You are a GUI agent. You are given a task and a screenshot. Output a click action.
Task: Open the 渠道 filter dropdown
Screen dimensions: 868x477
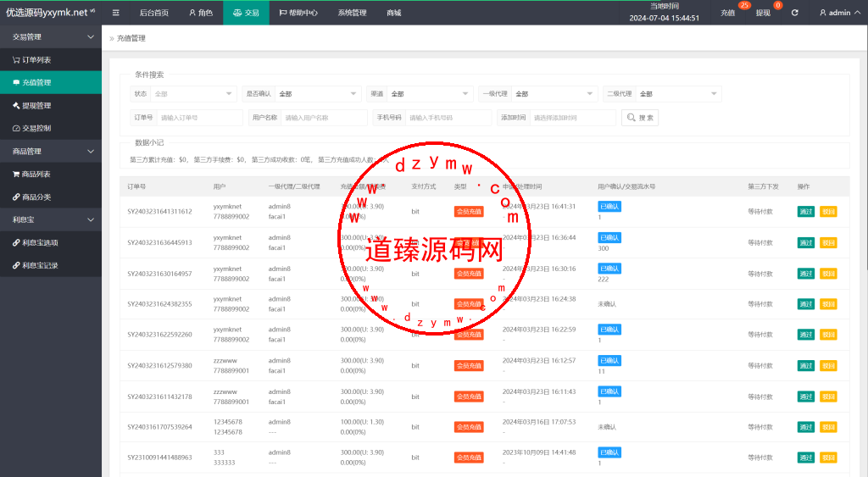431,94
